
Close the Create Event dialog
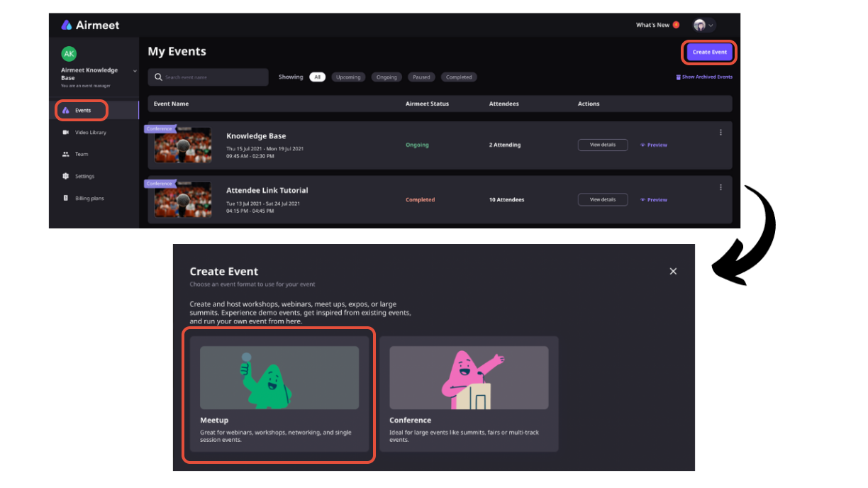673,271
